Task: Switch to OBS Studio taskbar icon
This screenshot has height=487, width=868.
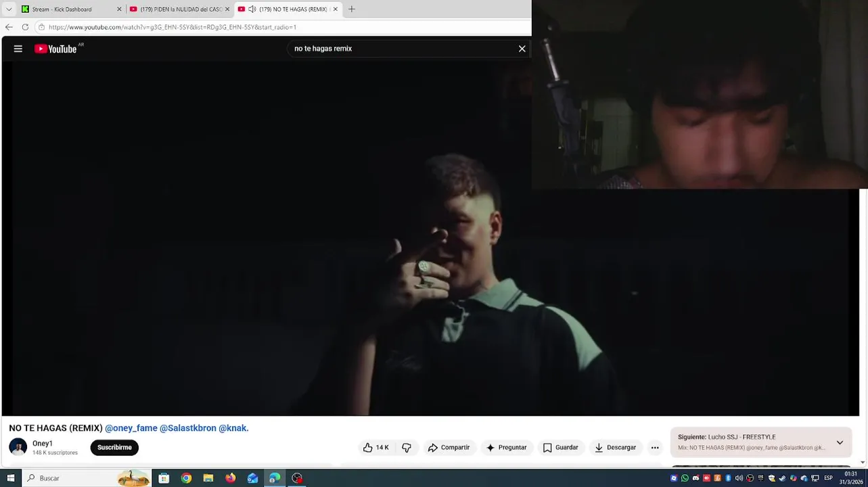Action: [297, 478]
